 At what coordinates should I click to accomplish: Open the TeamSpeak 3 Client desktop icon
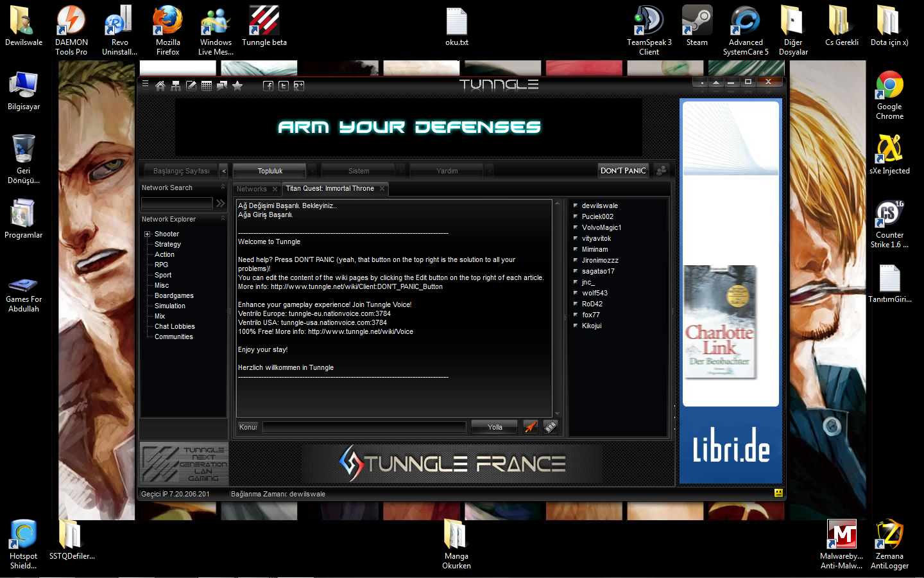[649, 30]
